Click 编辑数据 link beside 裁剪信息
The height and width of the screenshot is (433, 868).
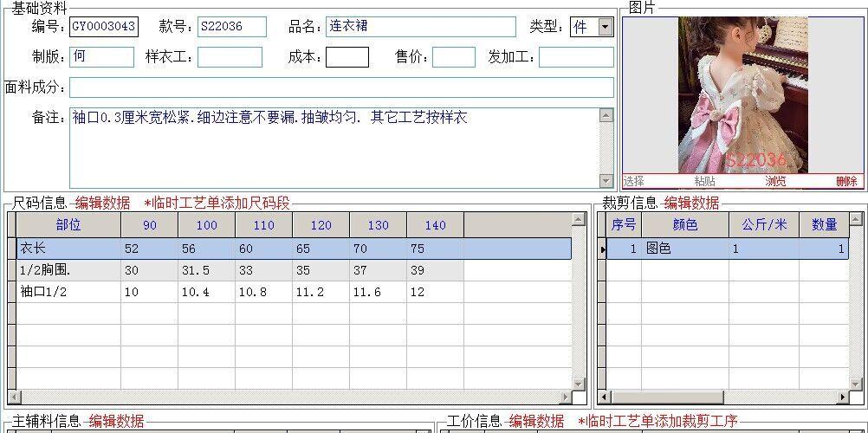click(x=691, y=204)
